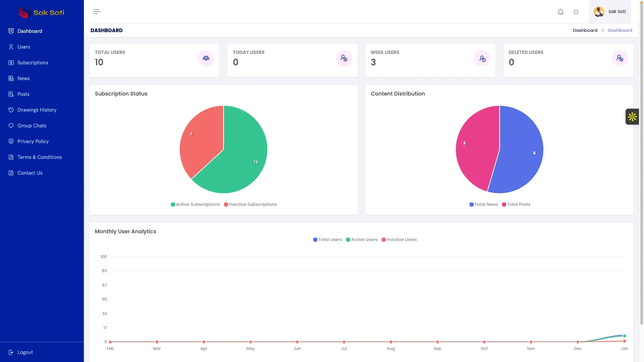Click the Total Users value 10
This screenshot has height=362, width=644.
[x=99, y=62]
